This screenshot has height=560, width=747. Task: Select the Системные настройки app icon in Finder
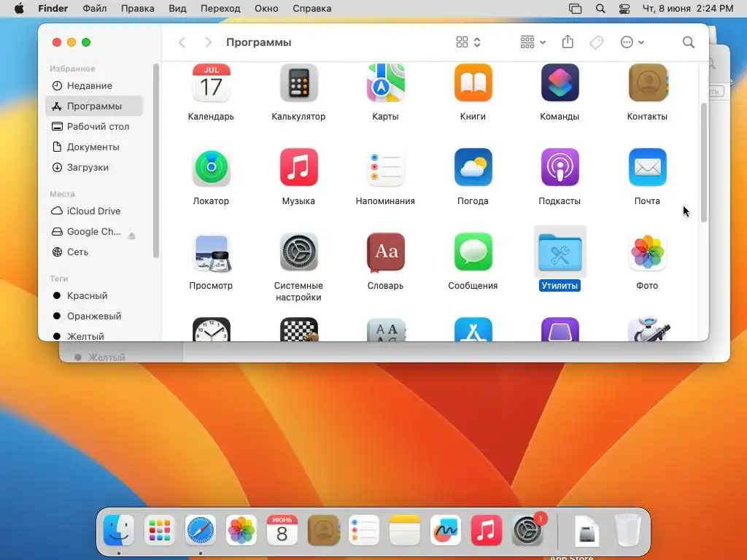[x=298, y=252]
